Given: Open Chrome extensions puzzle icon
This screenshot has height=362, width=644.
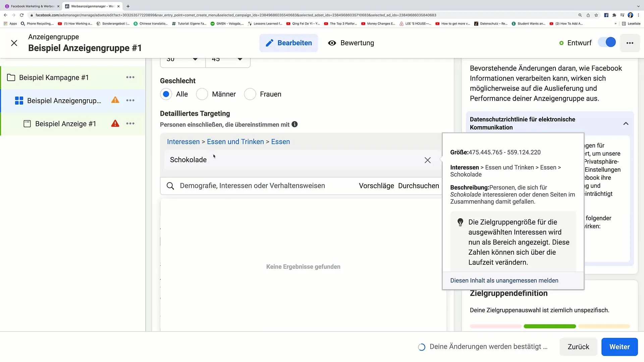Looking at the screenshot, I should [x=614, y=15].
